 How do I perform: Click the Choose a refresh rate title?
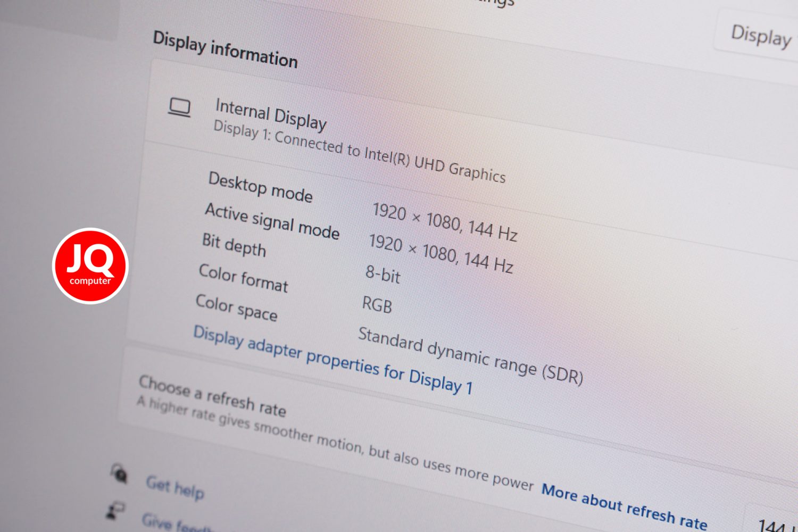point(212,396)
